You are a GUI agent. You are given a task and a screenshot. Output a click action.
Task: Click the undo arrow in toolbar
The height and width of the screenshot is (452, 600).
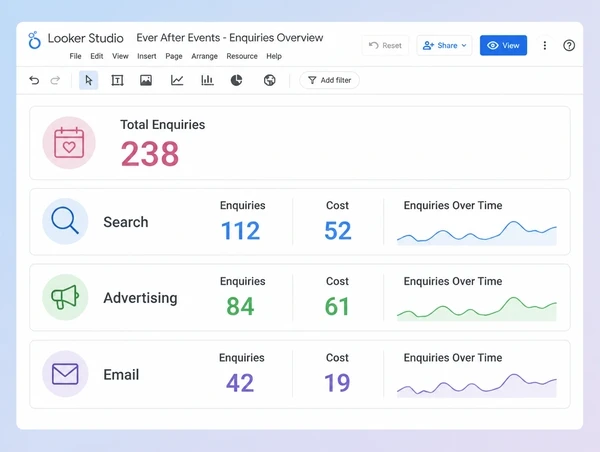pyautogui.click(x=34, y=80)
